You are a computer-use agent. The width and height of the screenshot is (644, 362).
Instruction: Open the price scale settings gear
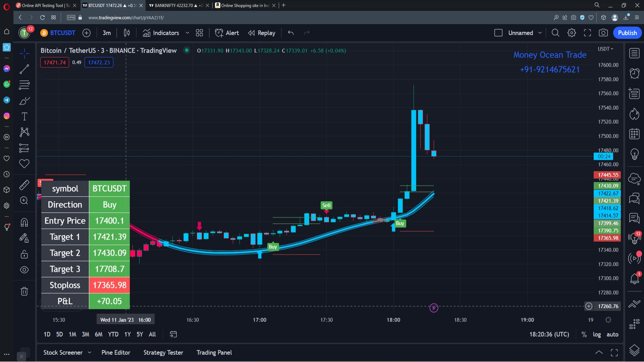608,320
